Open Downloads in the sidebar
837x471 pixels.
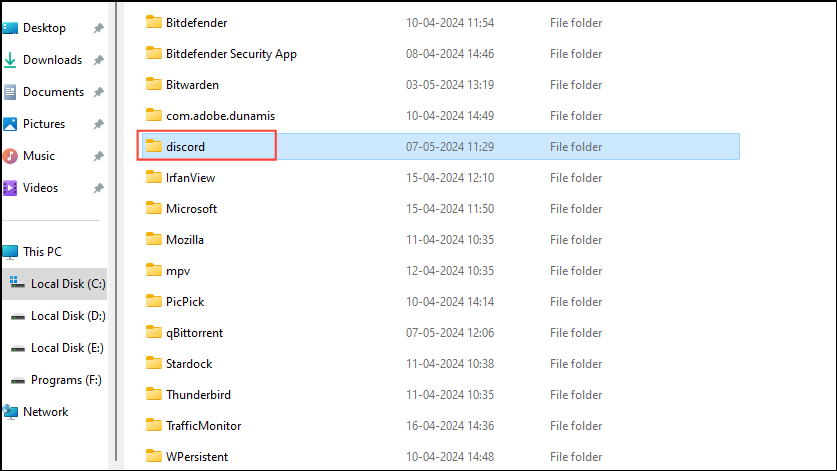(52, 60)
